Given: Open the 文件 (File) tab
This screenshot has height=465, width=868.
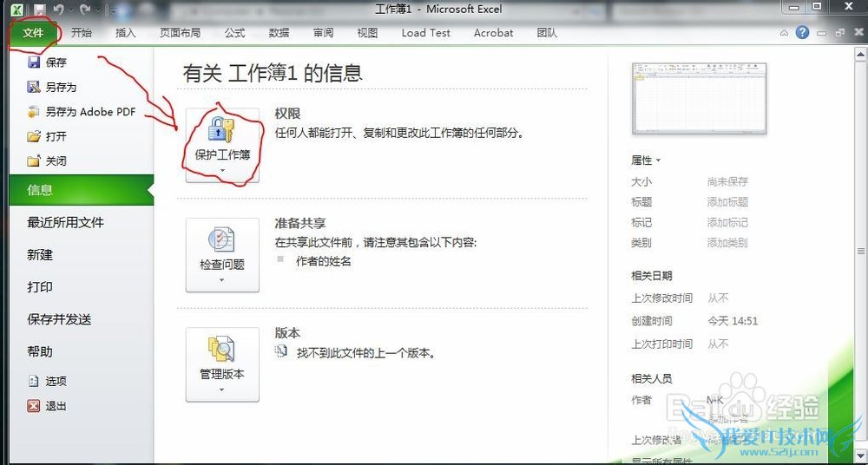Looking at the screenshot, I should tap(33, 33).
